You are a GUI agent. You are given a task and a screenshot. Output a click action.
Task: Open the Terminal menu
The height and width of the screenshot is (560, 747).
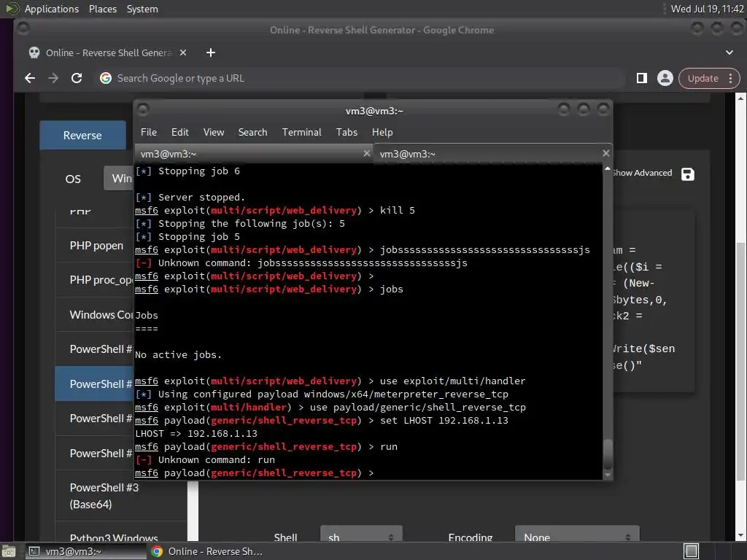(301, 132)
